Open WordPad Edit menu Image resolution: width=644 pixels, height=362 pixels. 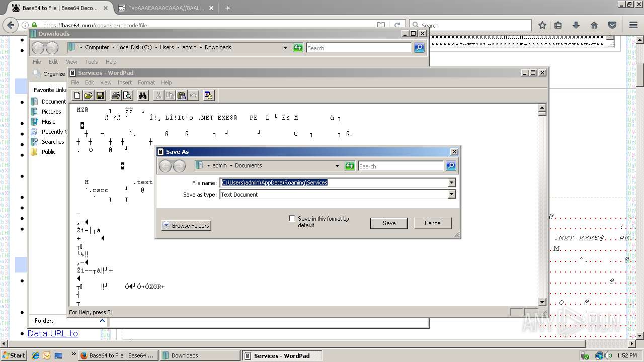coord(90,82)
